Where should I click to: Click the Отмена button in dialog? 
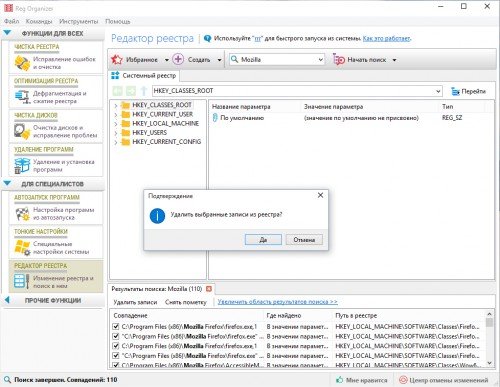304,239
